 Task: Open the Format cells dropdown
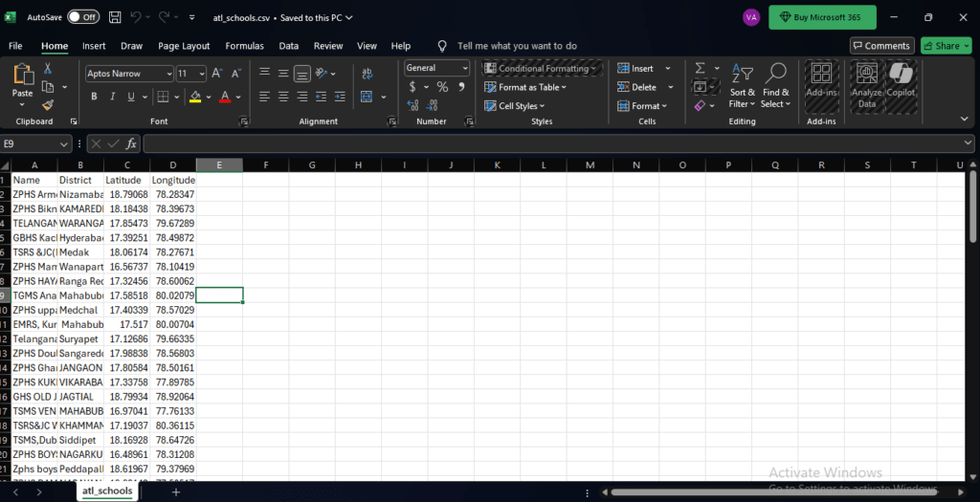pyautogui.click(x=642, y=106)
